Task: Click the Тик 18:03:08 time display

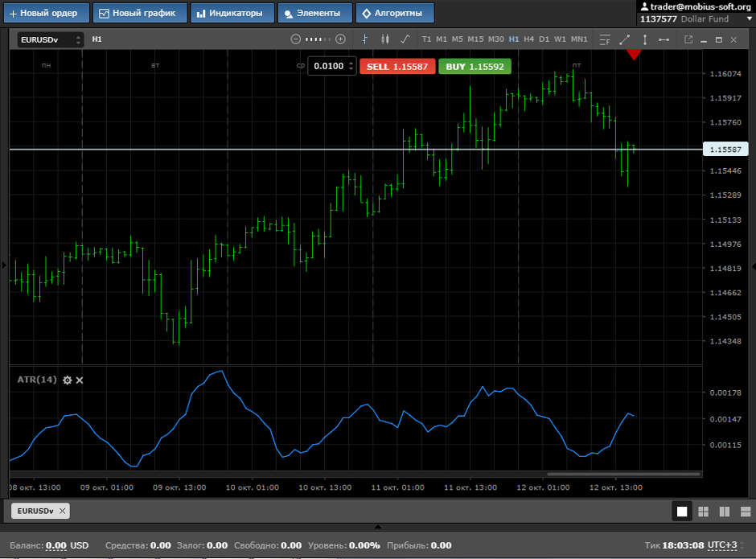Action: coord(674,545)
